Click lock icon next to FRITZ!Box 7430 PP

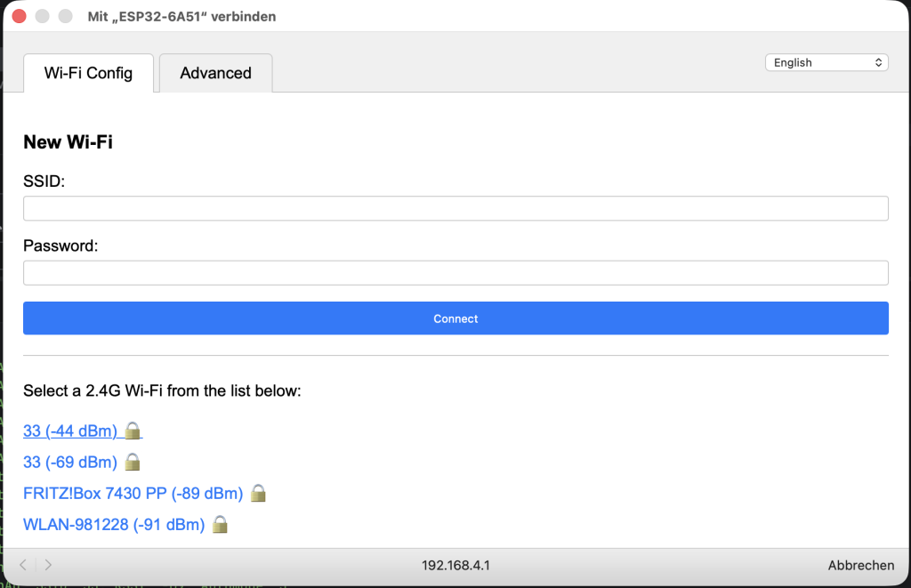click(258, 493)
